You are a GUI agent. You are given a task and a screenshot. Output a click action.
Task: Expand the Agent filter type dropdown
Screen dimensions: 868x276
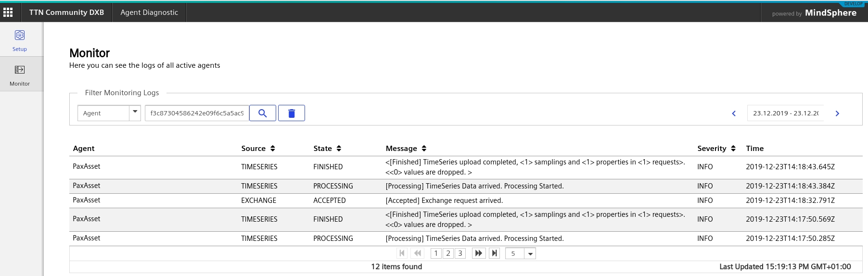click(x=135, y=113)
